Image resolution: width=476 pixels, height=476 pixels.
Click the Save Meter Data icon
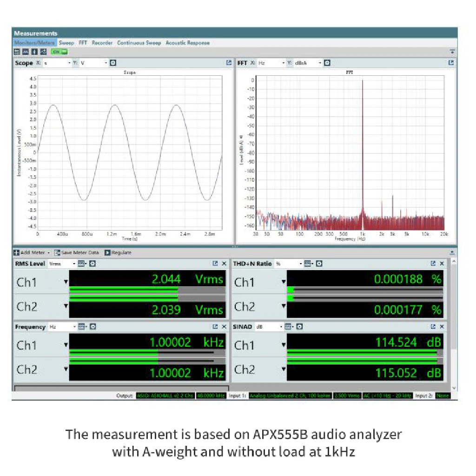pyautogui.click(x=57, y=252)
